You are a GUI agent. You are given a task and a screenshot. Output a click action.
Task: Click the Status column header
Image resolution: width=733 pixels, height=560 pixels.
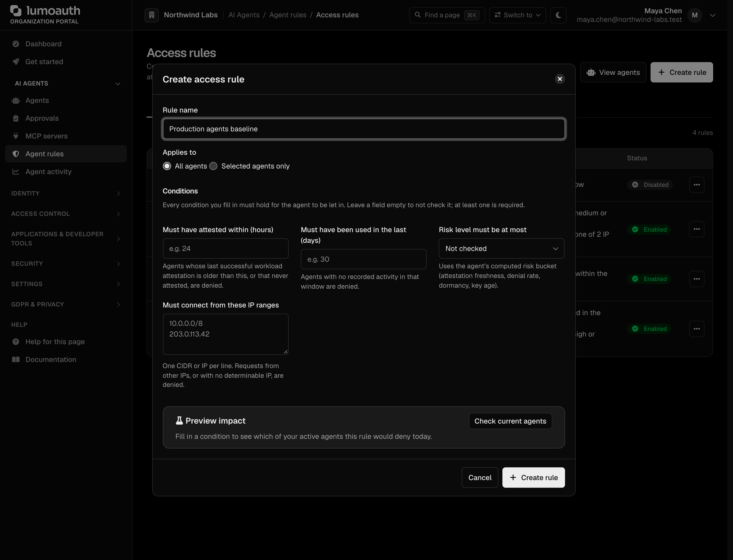[637, 158]
